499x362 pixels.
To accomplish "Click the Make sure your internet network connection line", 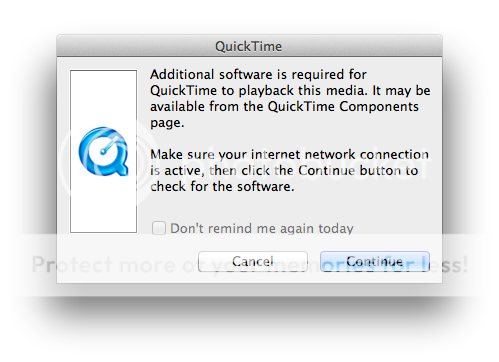I will (x=289, y=154).
